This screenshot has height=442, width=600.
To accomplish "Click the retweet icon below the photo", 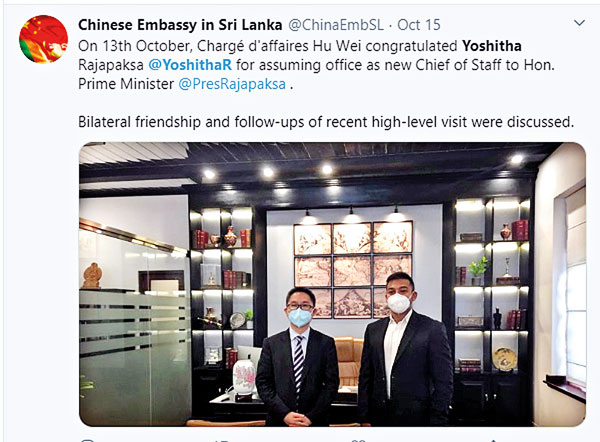I will pyautogui.click(x=222, y=440).
